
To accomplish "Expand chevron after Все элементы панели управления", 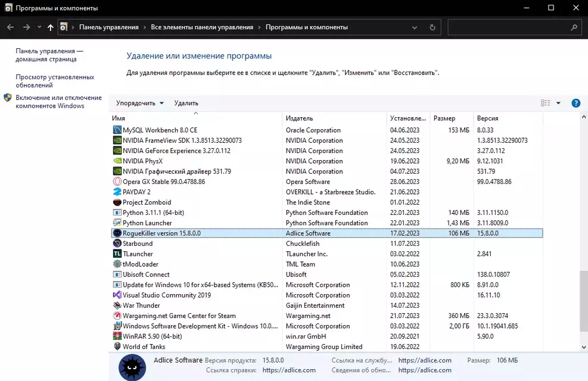I will (x=259, y=27).
